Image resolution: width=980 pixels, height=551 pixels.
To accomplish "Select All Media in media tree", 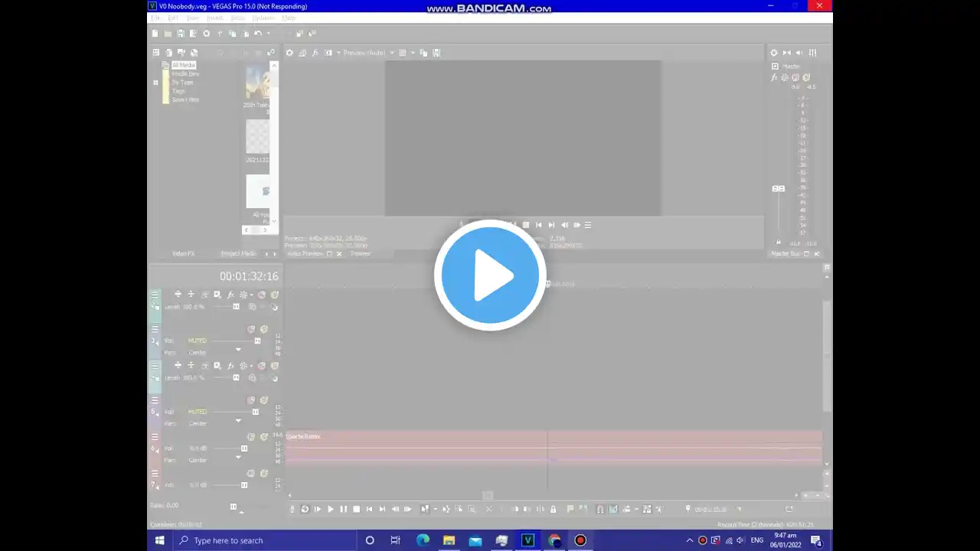I will click(x=183, y=65).
